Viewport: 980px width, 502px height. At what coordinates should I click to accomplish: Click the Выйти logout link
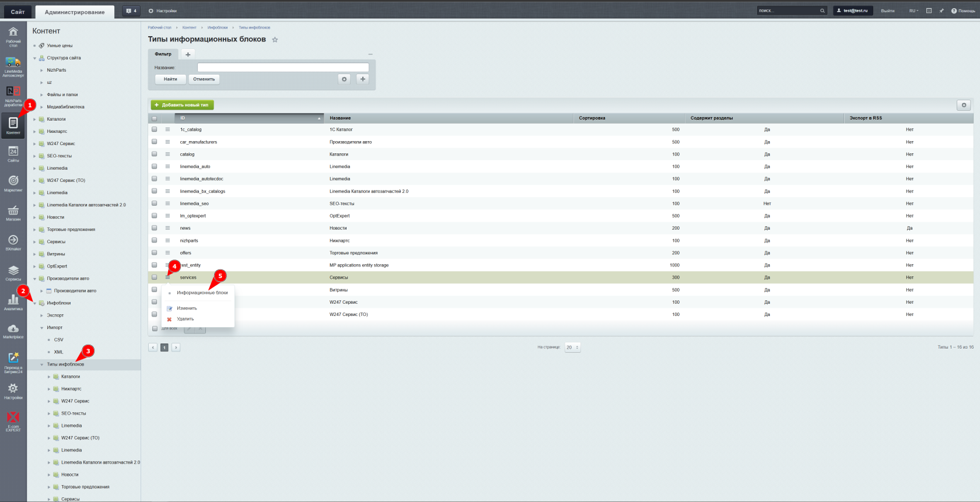[887, 10]
